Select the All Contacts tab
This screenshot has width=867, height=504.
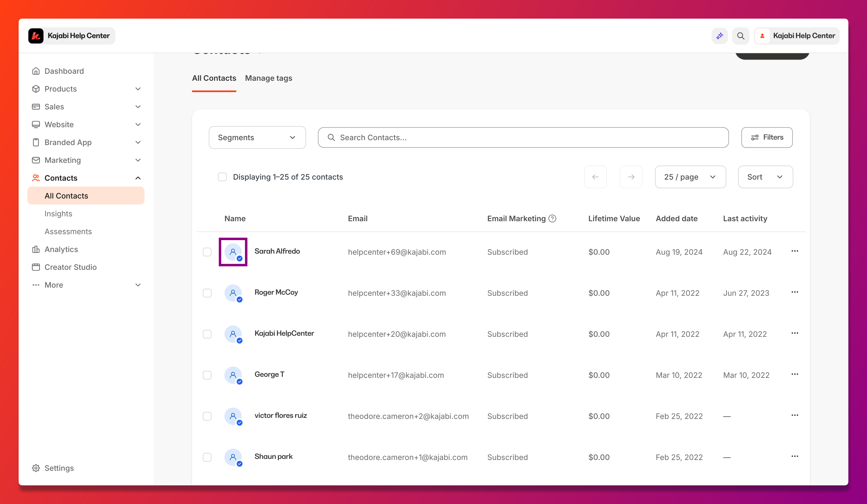click(x=214, y=78)
